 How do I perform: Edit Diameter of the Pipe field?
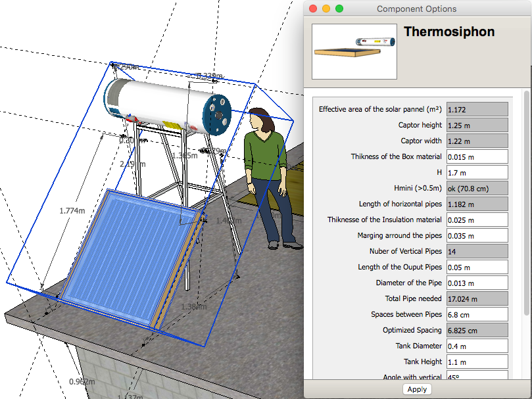pyautogui.click(x=477, y=283)
